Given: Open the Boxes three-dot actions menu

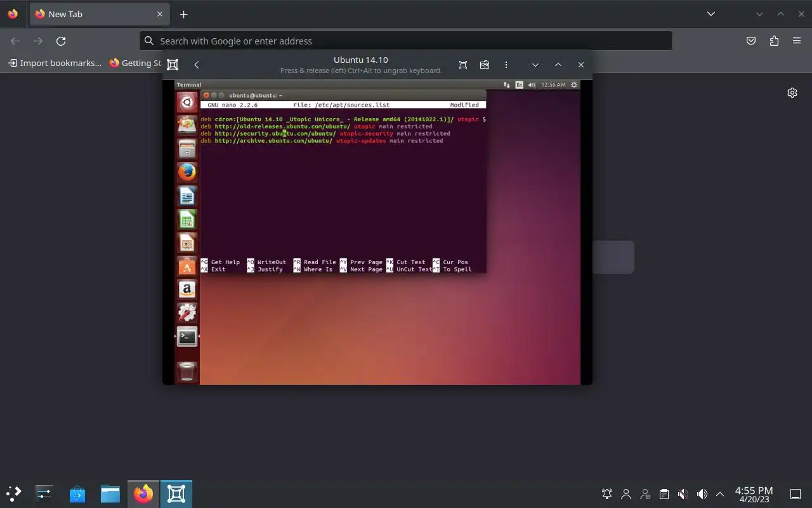Looking at the screenshot, I should point(506,64).
